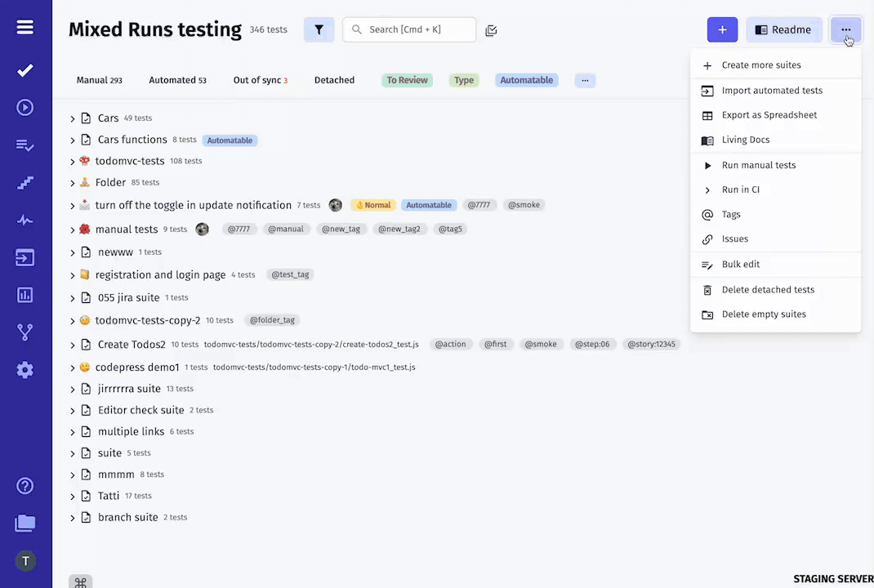The height and width of the screenshot is (588, 874).
Task: Toggle multi-select mode icon next to search
Action: click(x=491, y=30)
